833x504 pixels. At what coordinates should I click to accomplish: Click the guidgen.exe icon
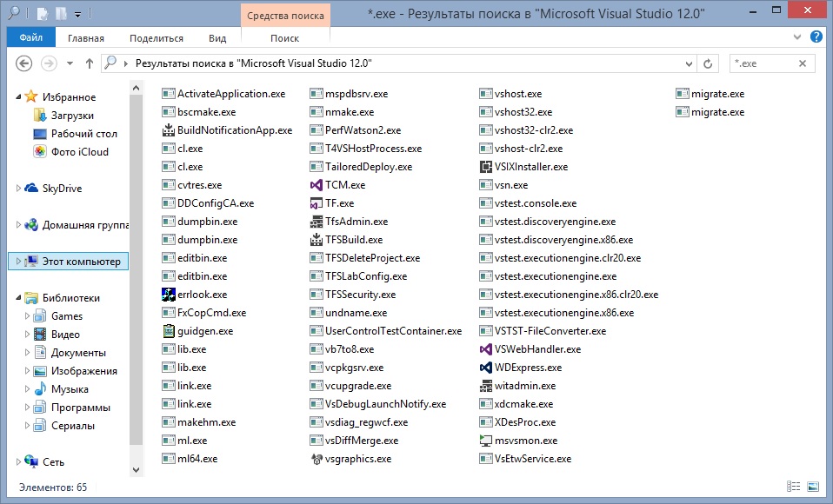169,331
